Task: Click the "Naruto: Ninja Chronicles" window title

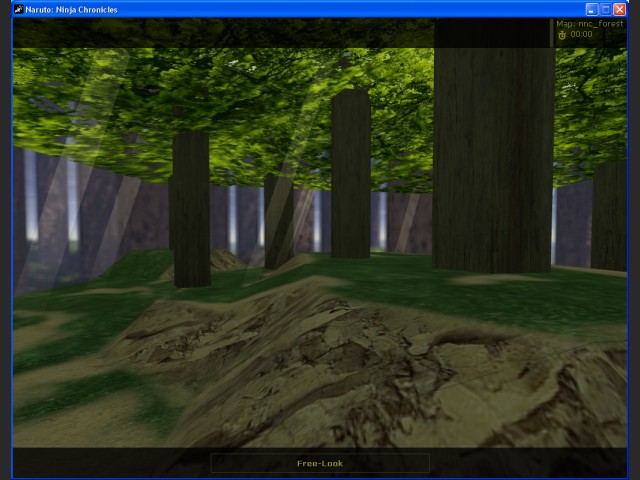Action: pos(71,10)
